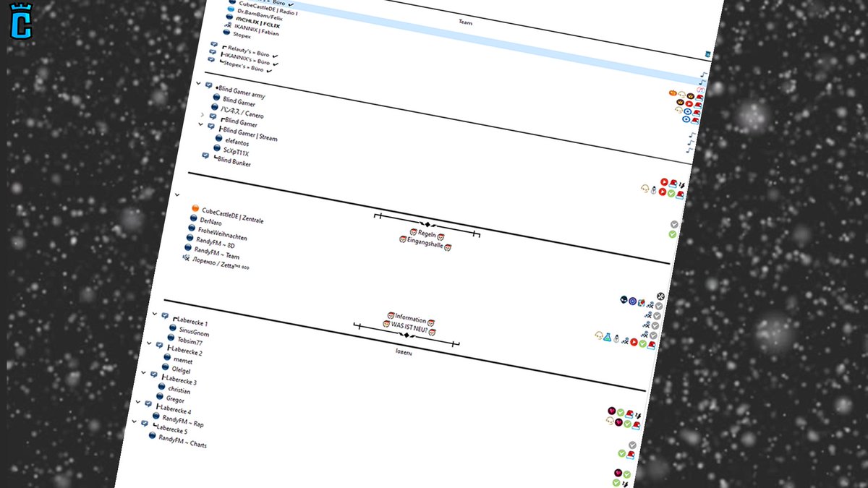868x488 pixels.
Task: Collapse the Laberecke 2 channel
Action: pos(150,344)
